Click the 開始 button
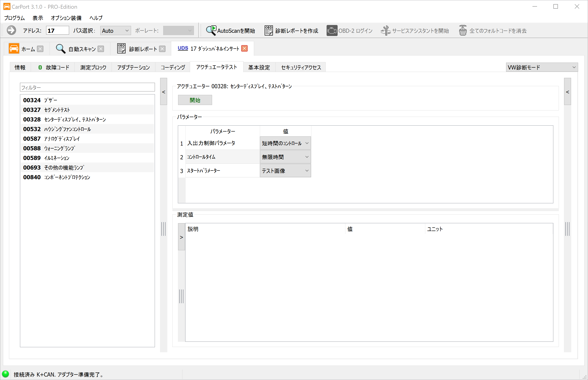Viewport: 588px width, 380px height. tap(195, 100)
